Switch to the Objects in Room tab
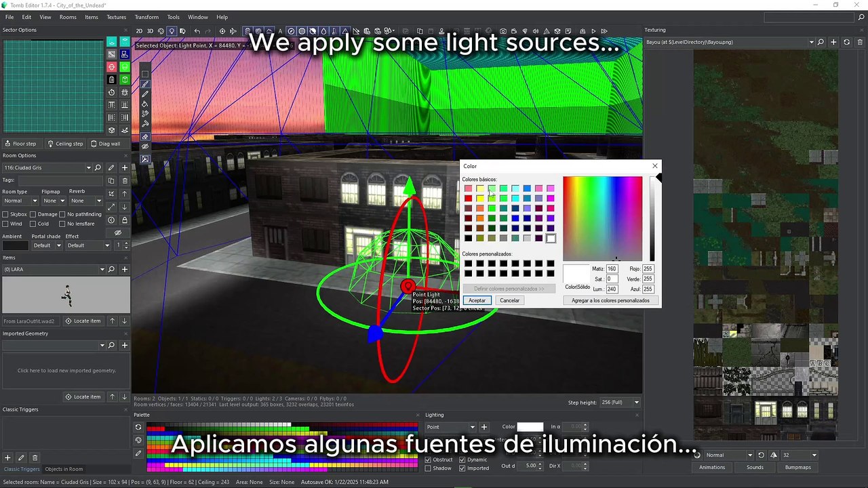Image resolution: width=868 pixels, height=488 pixels. pos(64,469)
